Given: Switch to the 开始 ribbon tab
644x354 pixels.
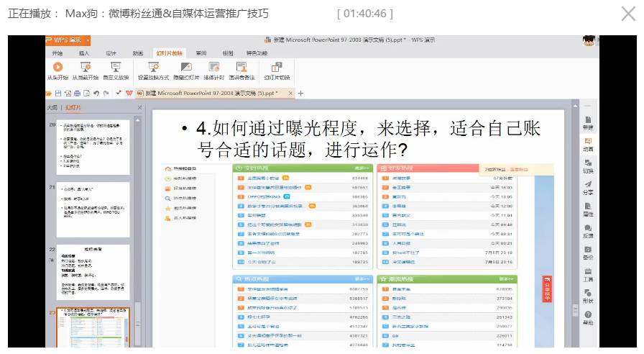Looking at the screenshot, I should click(57, 53).
